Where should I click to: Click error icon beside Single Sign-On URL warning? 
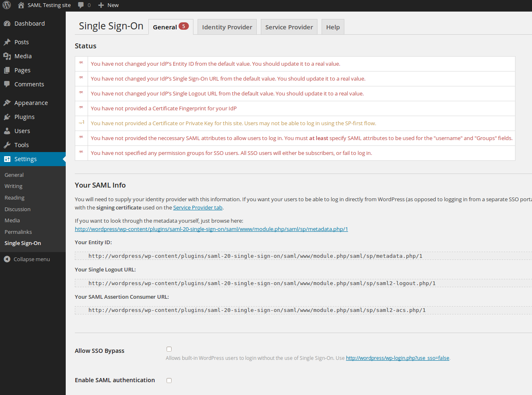[x=81, y=78]
